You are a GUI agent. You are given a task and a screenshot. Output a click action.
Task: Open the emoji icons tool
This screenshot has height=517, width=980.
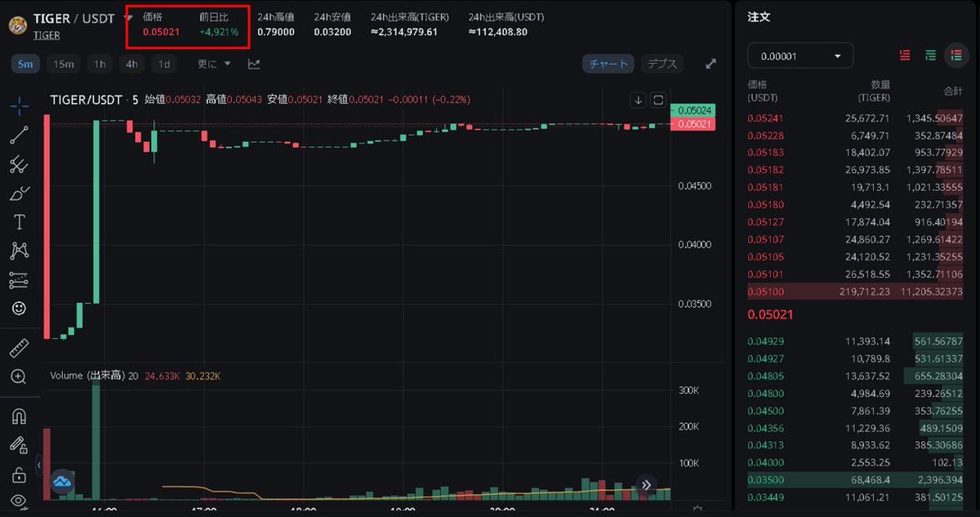point(20,309)
